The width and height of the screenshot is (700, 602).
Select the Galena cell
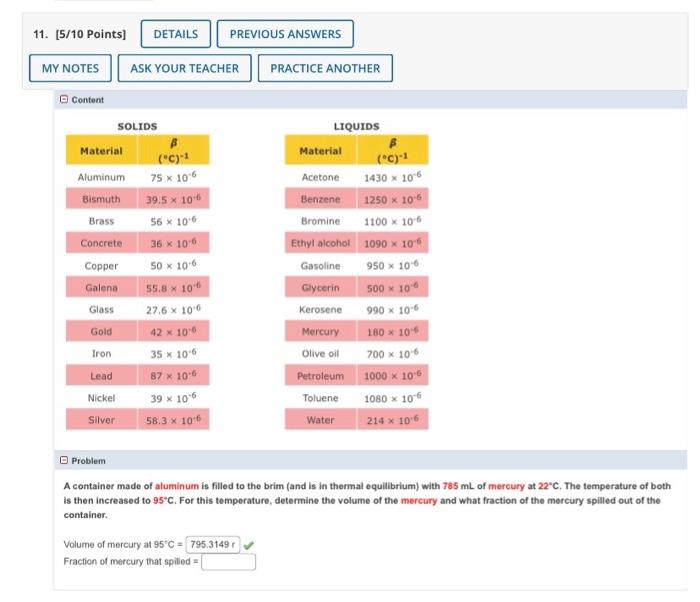(101, 288)
